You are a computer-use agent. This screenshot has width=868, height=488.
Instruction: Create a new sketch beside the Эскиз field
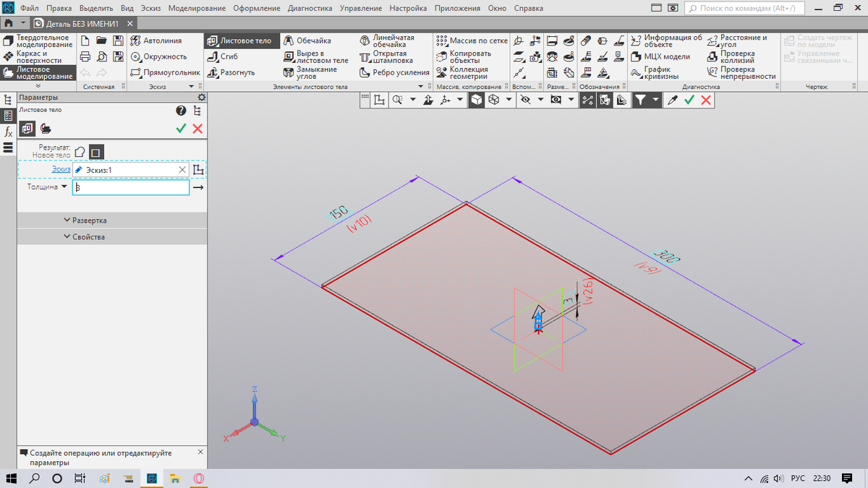pyautogui.click(x=199, y=170)
